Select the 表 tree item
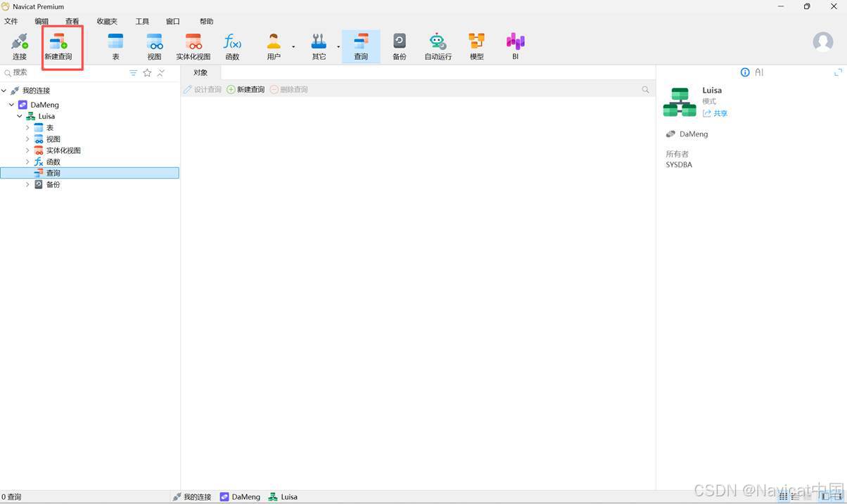Image resolution: width=847 pixels, height=504 pixels. [x=50, y=128]
